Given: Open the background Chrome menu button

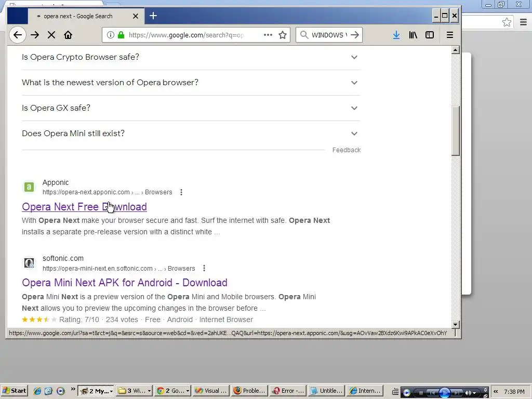Looking at the screenshot, I should (x=523, y=22).
